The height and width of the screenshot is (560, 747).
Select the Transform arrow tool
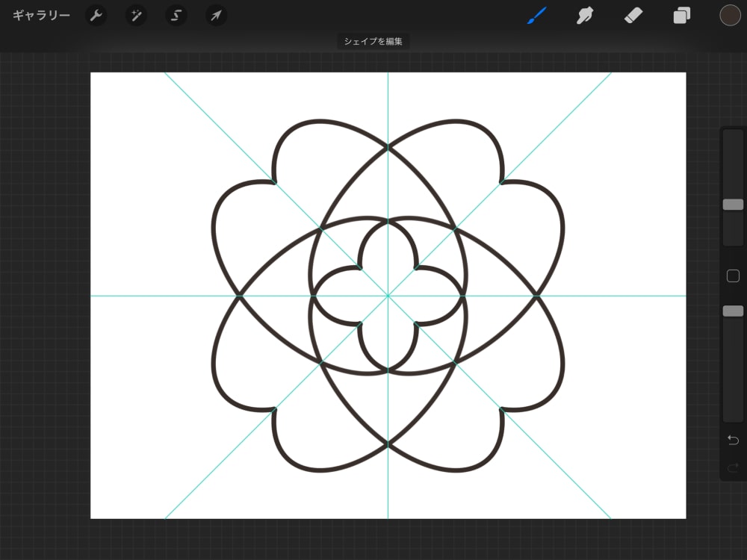pos(216,16)
